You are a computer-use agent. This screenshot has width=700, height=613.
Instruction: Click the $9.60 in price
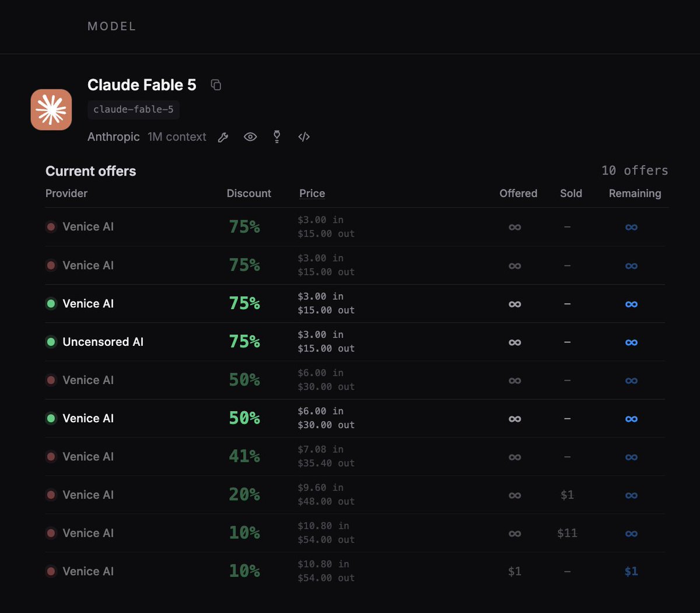pyautogui.click(x=321, y=488)
